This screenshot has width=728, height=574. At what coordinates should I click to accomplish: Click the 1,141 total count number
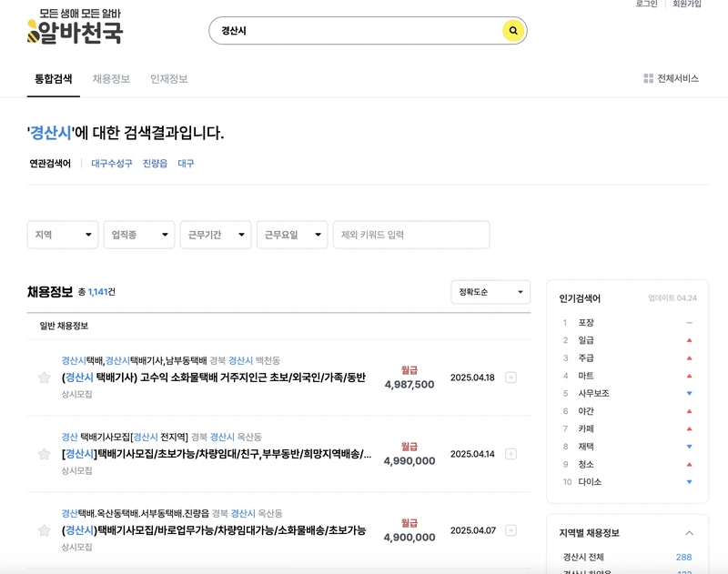pos(98,292)
